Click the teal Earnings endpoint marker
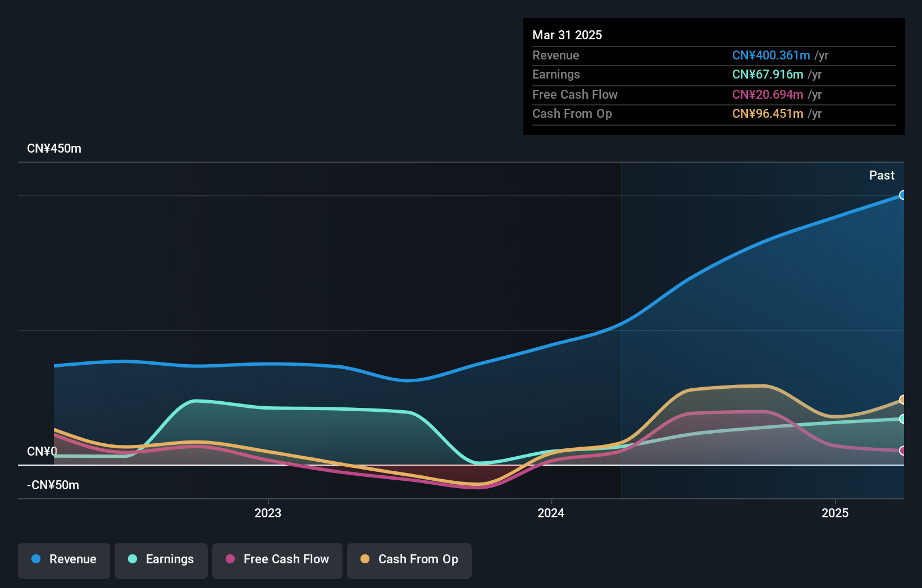 [903, 419]
